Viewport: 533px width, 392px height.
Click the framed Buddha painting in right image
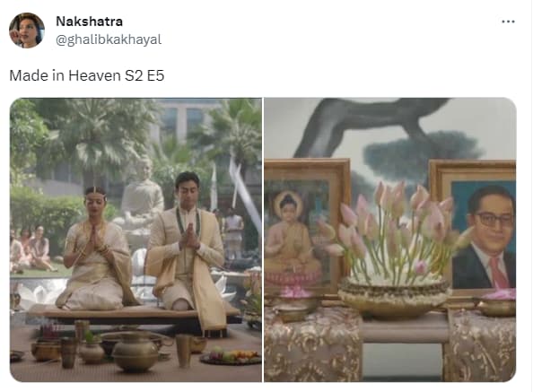click(306, 226)
